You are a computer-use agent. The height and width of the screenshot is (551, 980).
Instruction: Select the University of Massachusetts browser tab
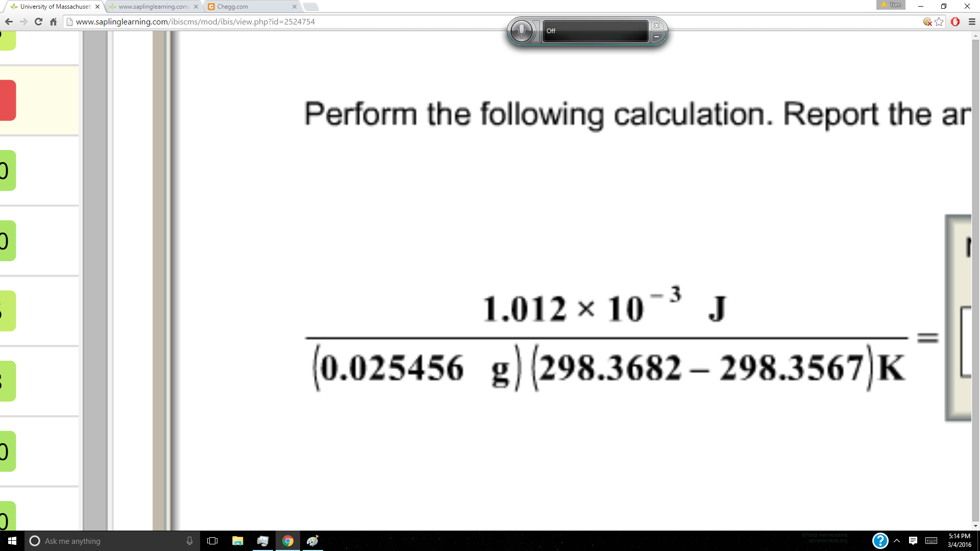point(51,6)
